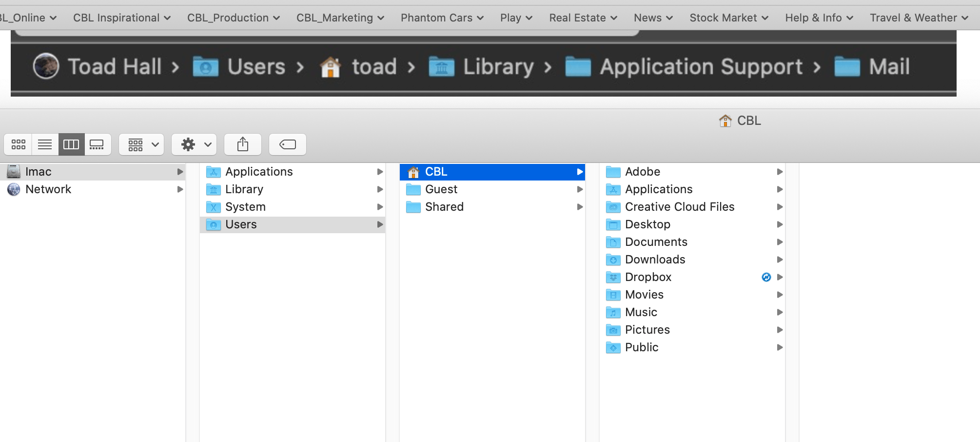980x442 pixels.
Task: Click the Share icon in the toolbar
Action: point(242,144)
